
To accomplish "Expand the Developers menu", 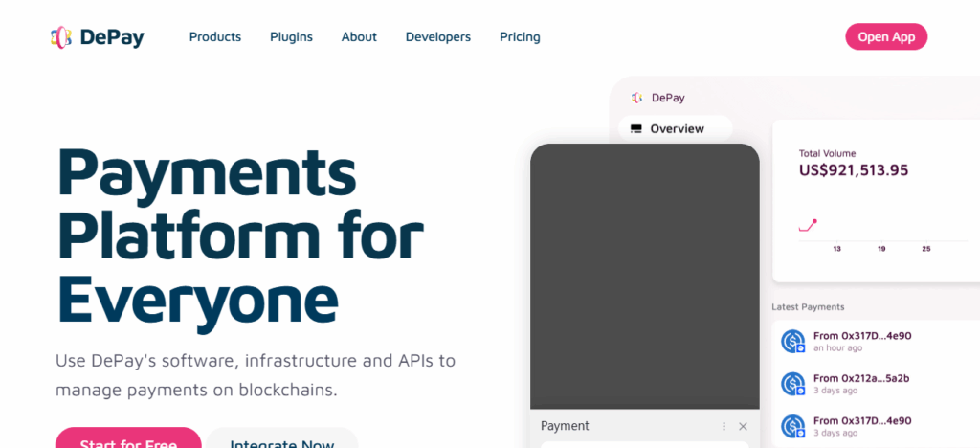I will [x=437, y=37].
